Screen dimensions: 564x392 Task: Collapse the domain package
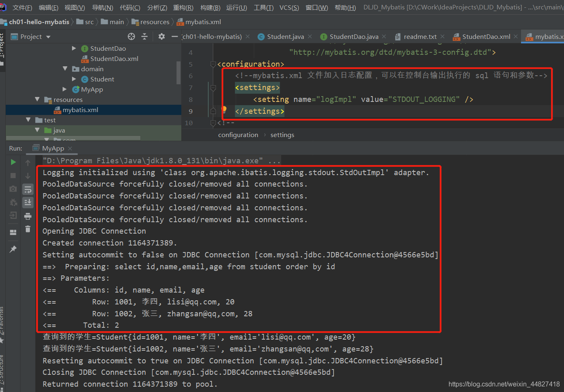65,69
